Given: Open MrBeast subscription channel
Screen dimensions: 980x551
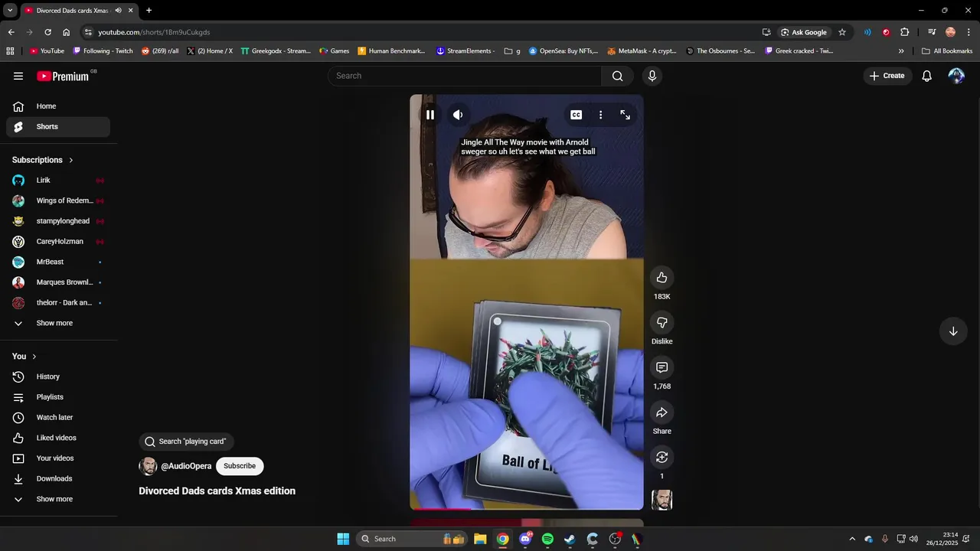Looking at the screenshot, I should 58,262.
